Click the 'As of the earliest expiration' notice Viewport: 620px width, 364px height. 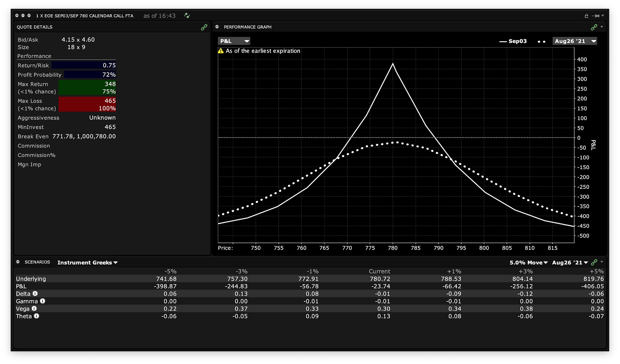tap(263, 51)
